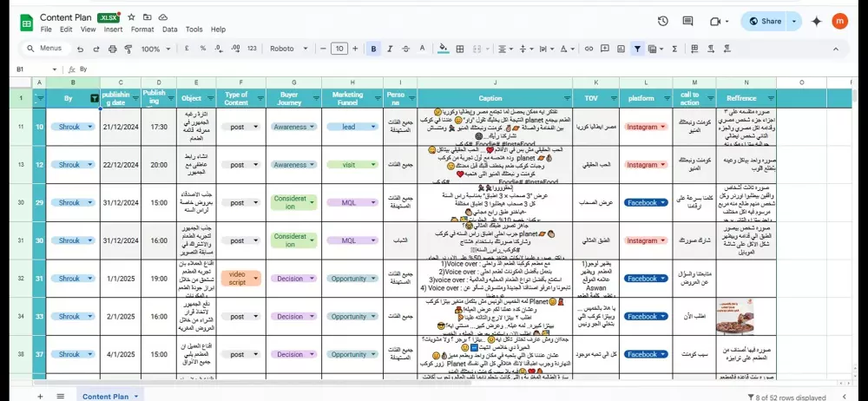Viewport: 868px width, 401px height.
Task: Open the version history clock icon
Action: coord(662,21)
